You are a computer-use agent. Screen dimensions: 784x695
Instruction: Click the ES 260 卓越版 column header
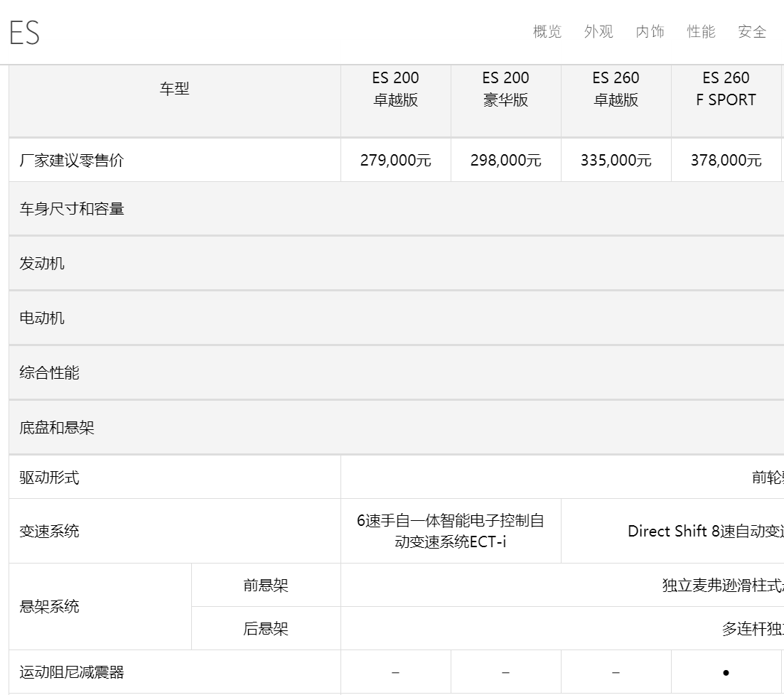(616, 89)
